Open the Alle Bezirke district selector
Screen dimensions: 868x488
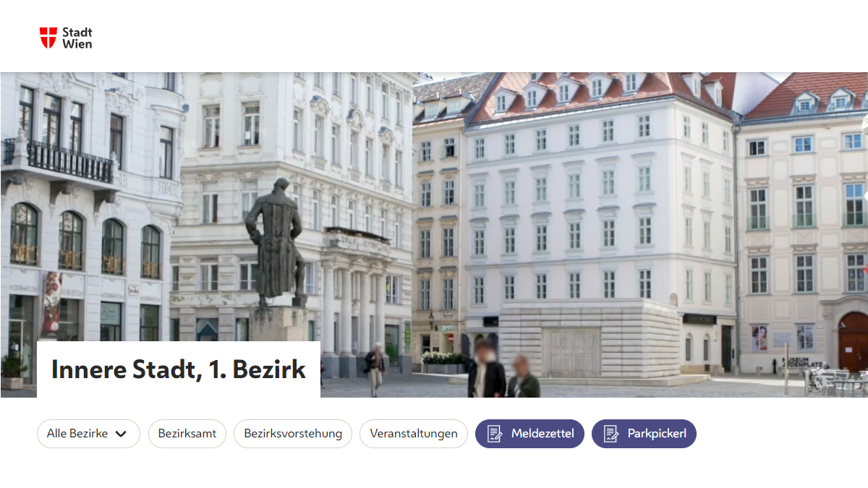88,434
